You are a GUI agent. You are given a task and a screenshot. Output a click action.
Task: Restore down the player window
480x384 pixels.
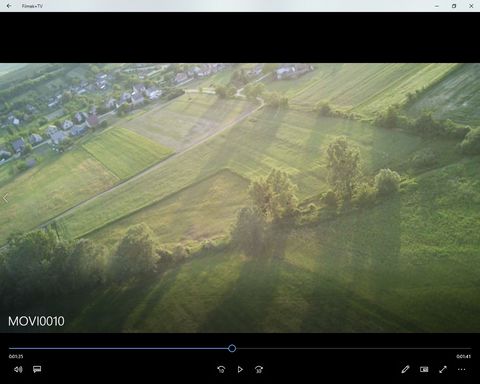pyautogui.click(x=454, y=6)
